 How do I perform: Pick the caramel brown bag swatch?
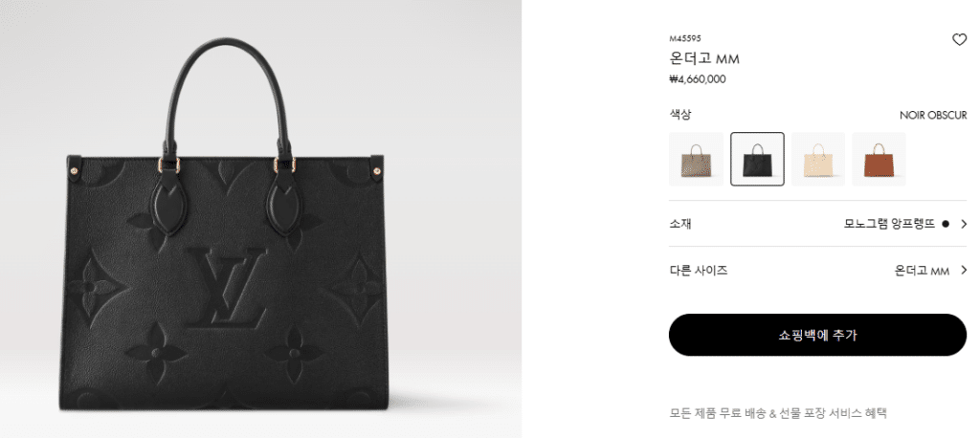879,160
